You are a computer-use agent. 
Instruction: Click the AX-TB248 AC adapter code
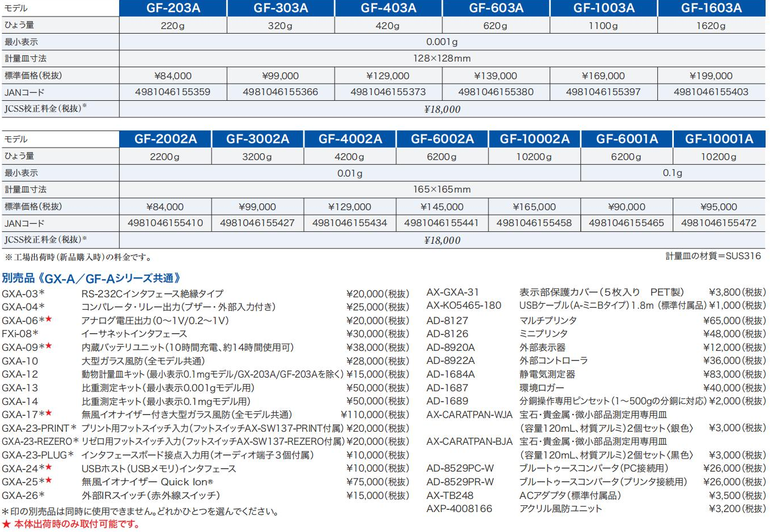450,496
